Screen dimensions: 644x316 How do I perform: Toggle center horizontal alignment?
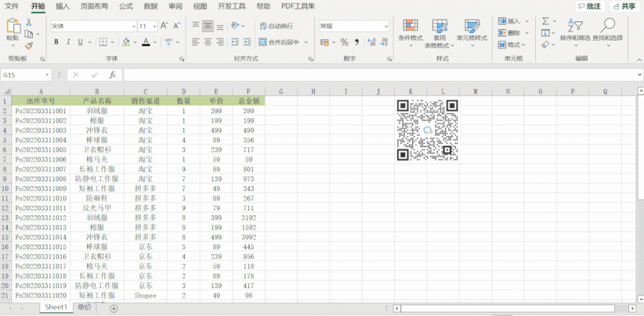click(208, 42)
